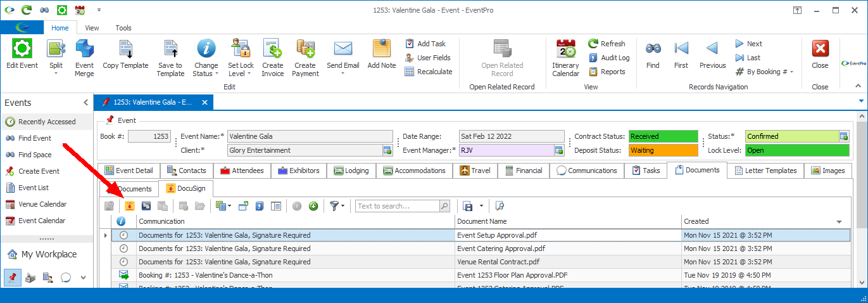This screenshot has width=868, height=303.
Task: Click the quick access refresh arrow icon
Action: tap(27, 10)
